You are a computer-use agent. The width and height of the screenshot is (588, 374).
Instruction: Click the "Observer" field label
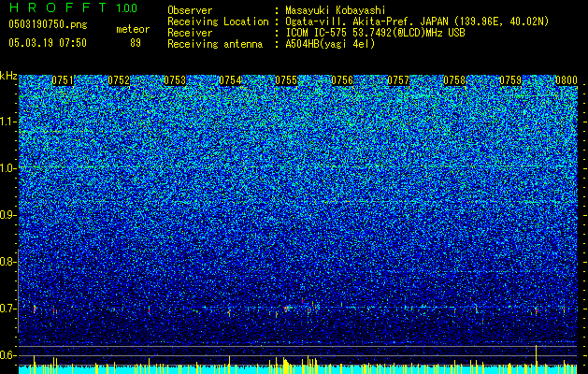pyautogui.click(x=190, y=10)
